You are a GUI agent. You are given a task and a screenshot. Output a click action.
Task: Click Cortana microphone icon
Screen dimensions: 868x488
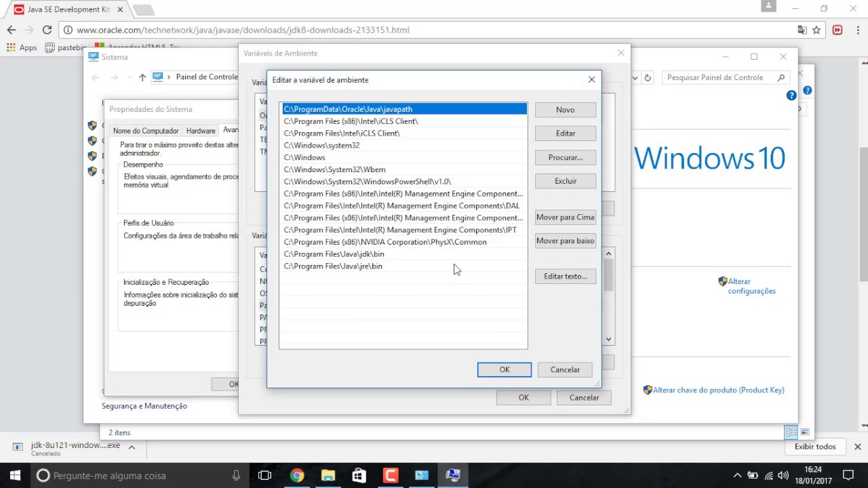point(236,475)
